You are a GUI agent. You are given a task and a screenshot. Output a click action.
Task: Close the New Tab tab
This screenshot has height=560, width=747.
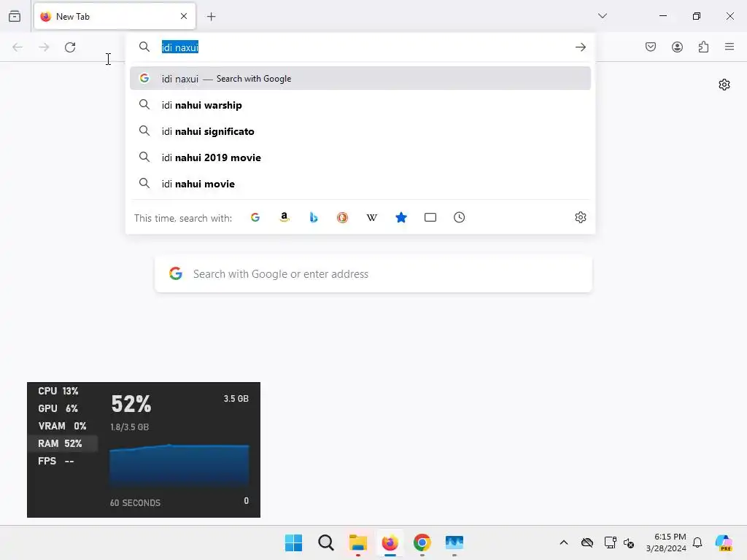point(184,16)
